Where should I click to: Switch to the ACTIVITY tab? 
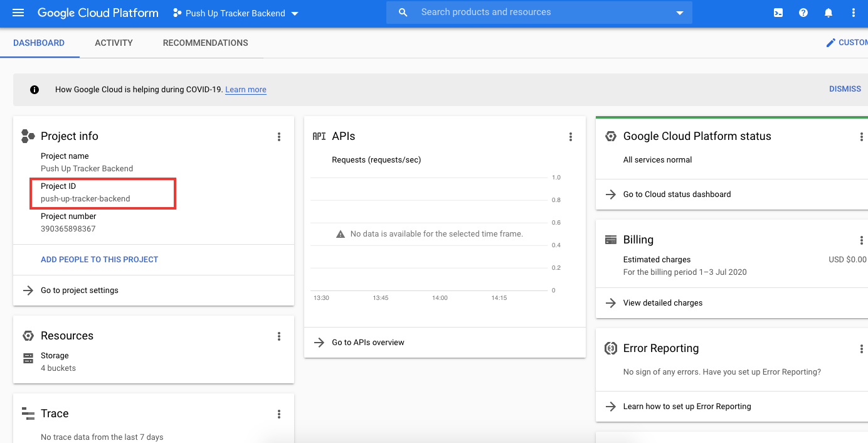point(114,43)
